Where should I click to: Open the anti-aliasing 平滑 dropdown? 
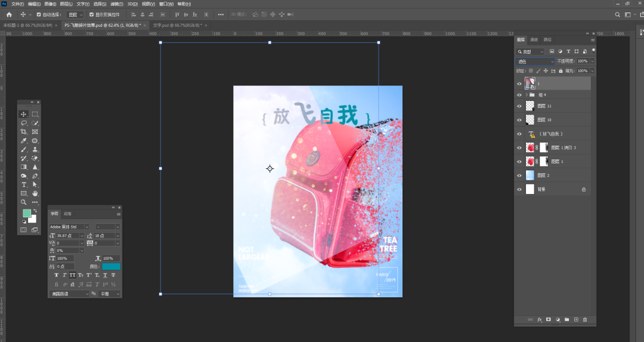pos(110,294)
